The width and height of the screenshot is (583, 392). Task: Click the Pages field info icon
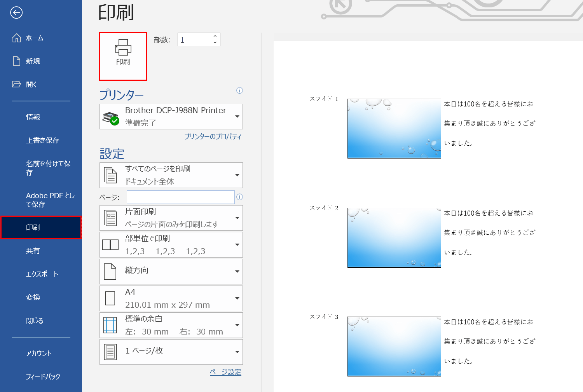point(240,197)
